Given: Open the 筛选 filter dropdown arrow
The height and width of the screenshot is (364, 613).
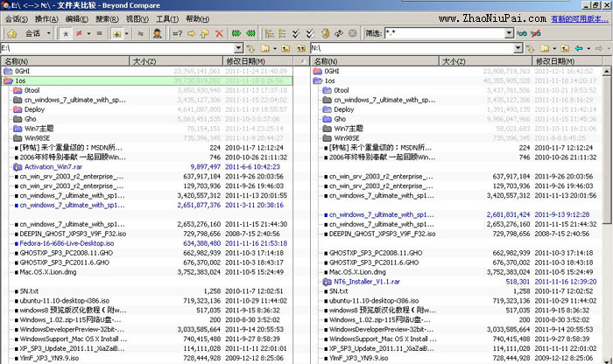Looking at the screenshot, I should point(509,33).
